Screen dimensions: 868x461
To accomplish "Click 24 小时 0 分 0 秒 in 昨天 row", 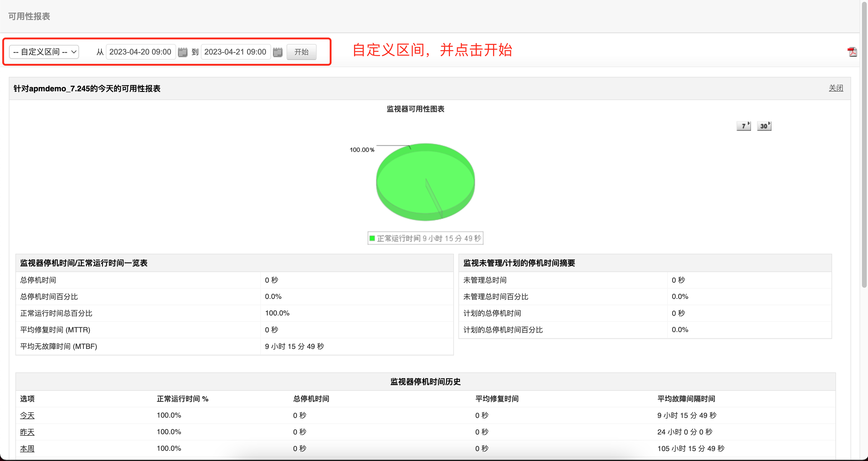I will [685, 432].
